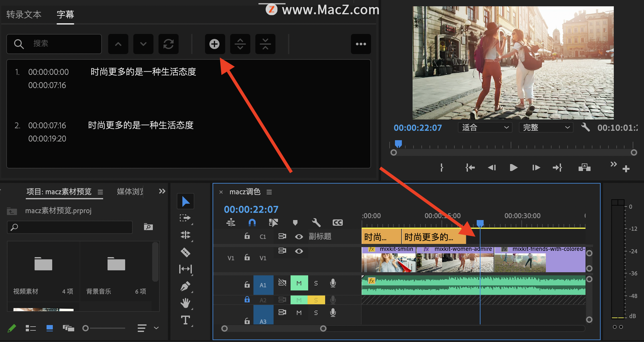Image resolution: width=644 pixels, height=342 pixels.
Task: Toggle mute M on track A1
Action: (x=299, y=284)
